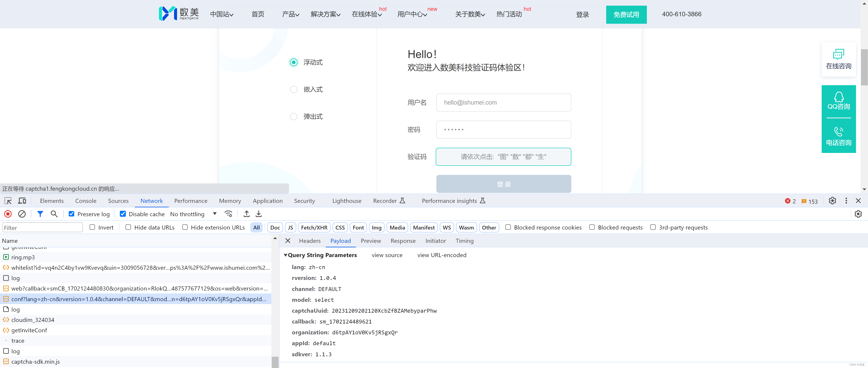
Task: Open DevTools three-dot customize menu
Action: click(x=846, y=201)
